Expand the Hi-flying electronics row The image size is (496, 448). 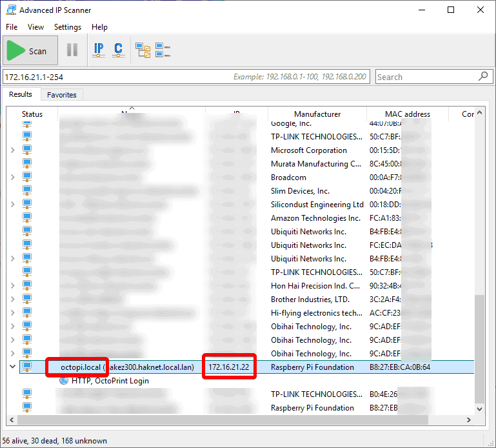coord(13,313)
